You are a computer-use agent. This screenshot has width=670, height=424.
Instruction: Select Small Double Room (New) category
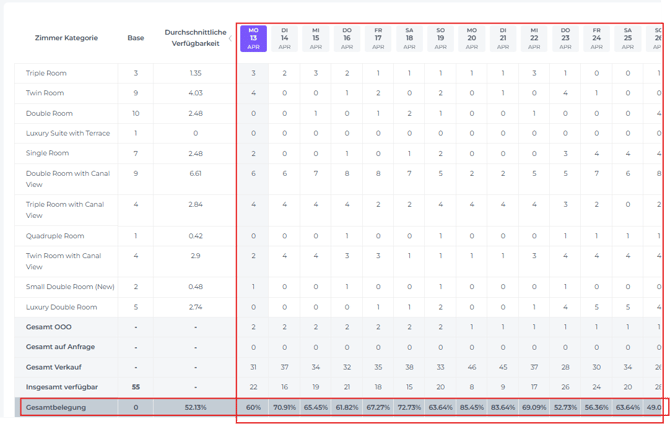[70, 286]
